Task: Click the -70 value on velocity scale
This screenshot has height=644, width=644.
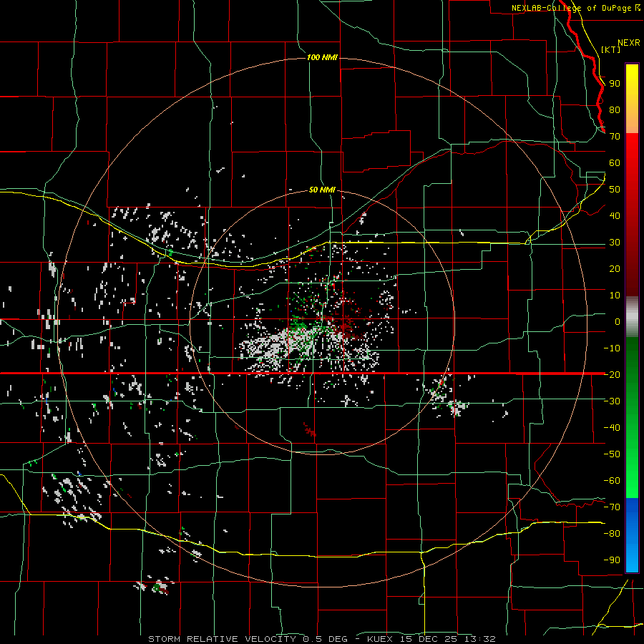Action: (612, 507)
